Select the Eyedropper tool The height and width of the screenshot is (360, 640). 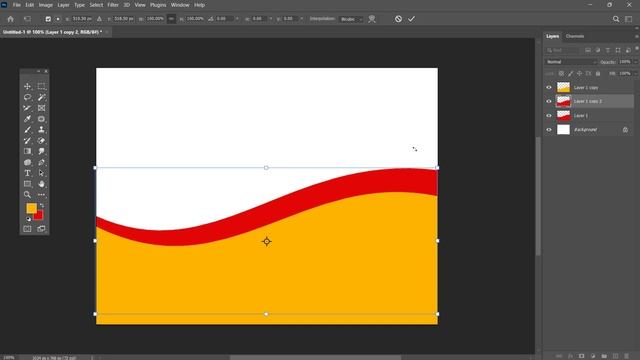pyautogui.click(x=27, y=119)
